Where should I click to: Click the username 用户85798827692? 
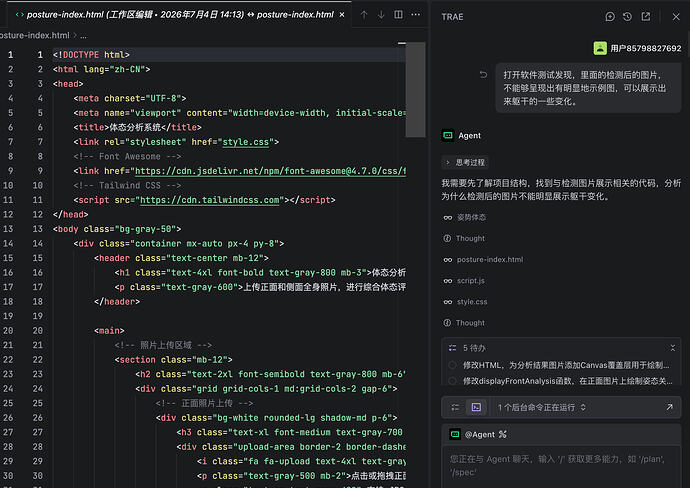646,48
